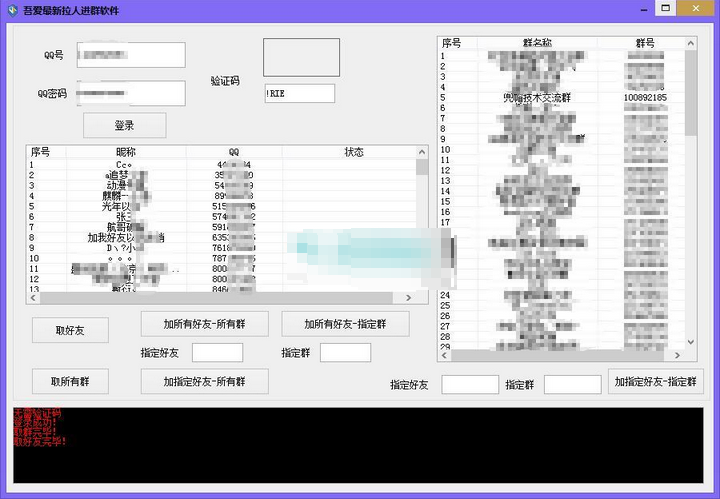
Task: Click 加所有好友-所有群 button
Action: point(204,324)
